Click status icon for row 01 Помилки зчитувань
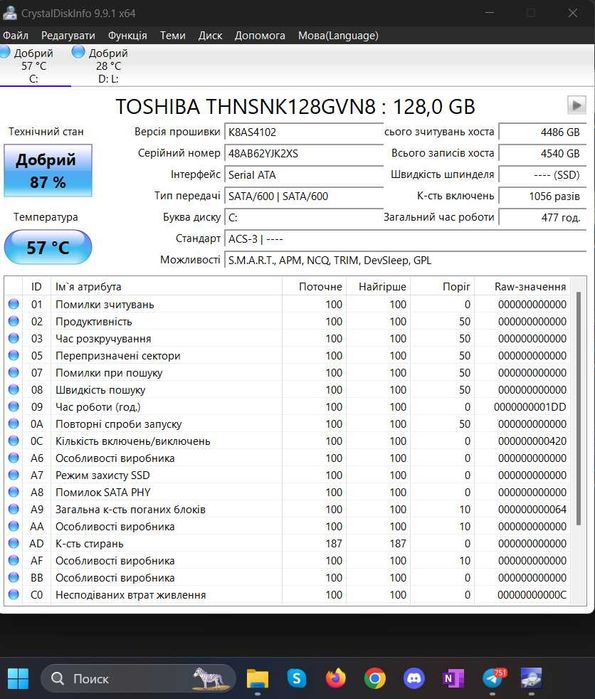 click(x=13, y=304)
